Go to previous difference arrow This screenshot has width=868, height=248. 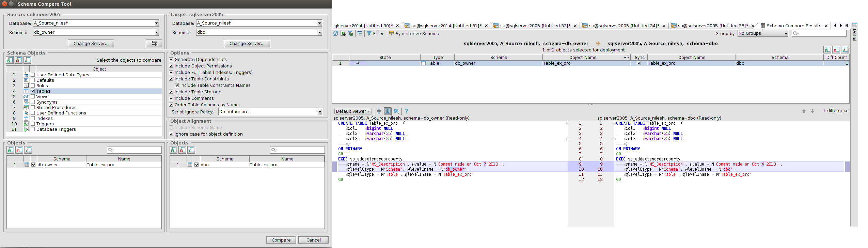[804, 111]
